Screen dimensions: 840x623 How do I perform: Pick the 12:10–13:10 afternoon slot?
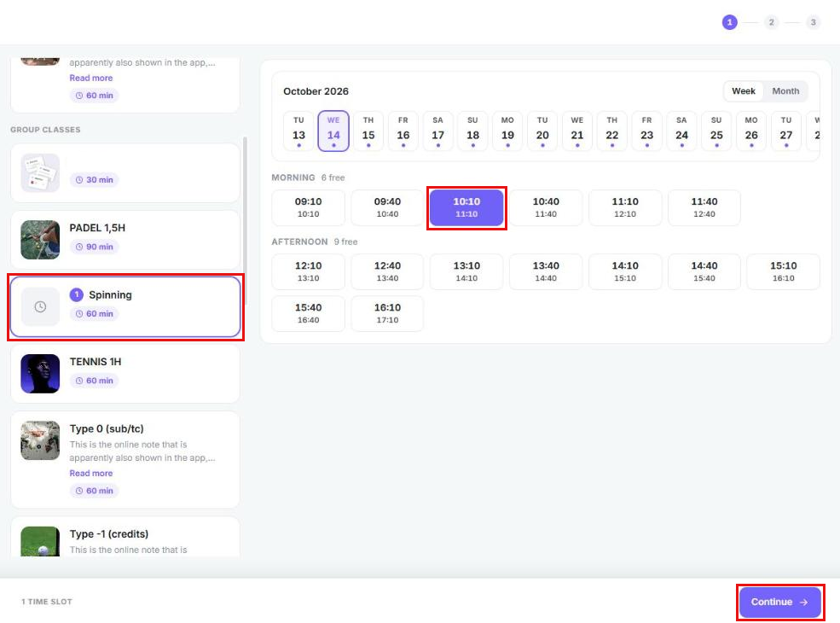click(308, 272)
